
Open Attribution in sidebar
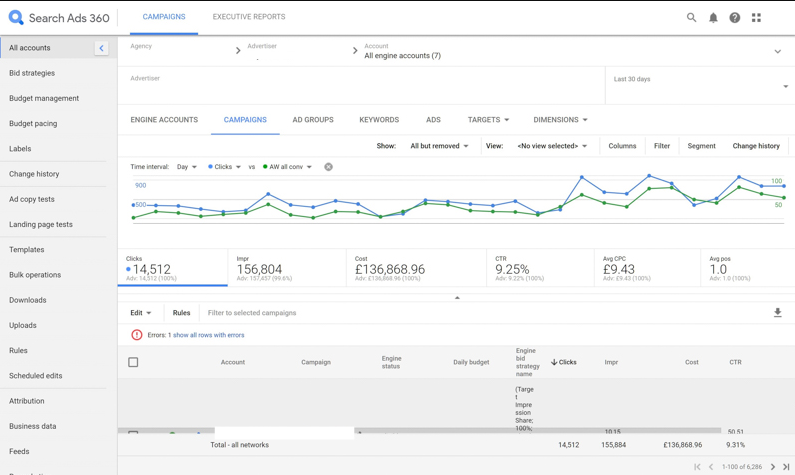26,401
